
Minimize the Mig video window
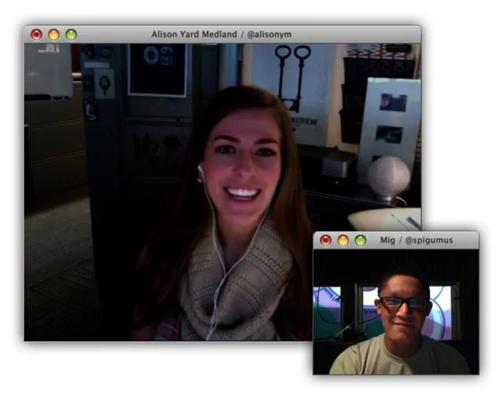[343, 240]
